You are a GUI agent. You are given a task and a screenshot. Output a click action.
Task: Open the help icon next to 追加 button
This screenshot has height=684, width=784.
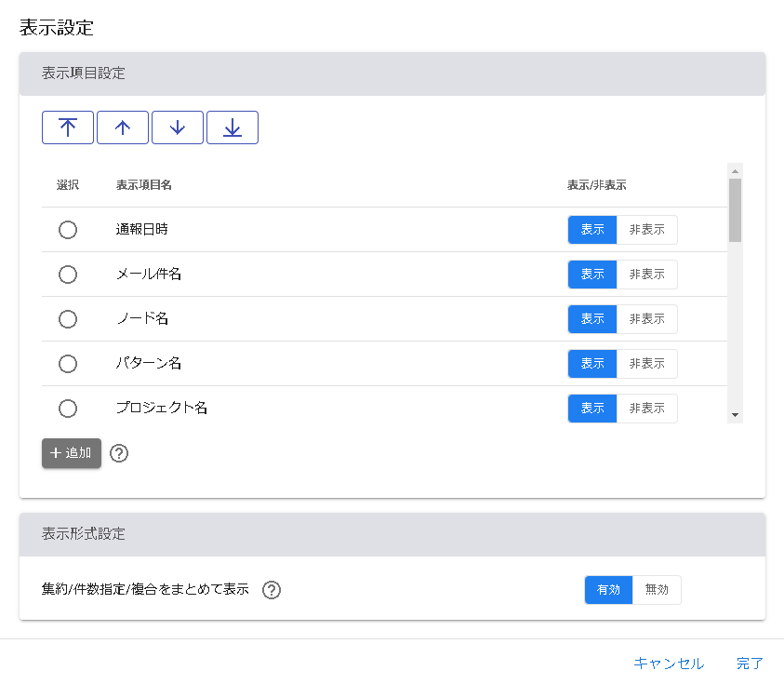pyautogui.click(x=119, y=453)
